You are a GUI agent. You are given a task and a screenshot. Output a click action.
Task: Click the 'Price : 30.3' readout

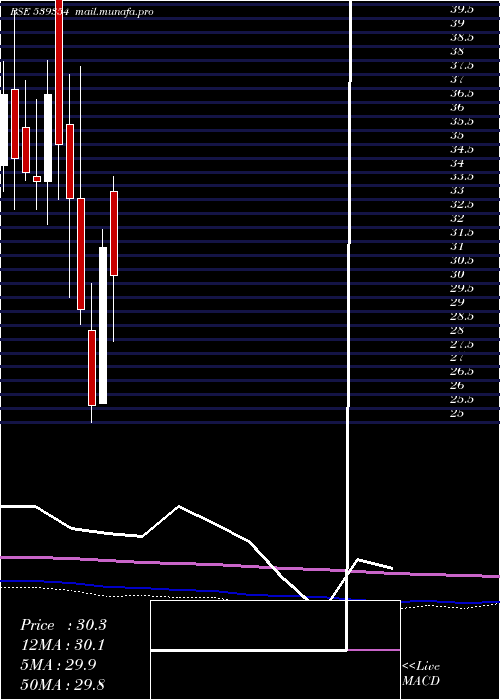click(x=63, y=625)
